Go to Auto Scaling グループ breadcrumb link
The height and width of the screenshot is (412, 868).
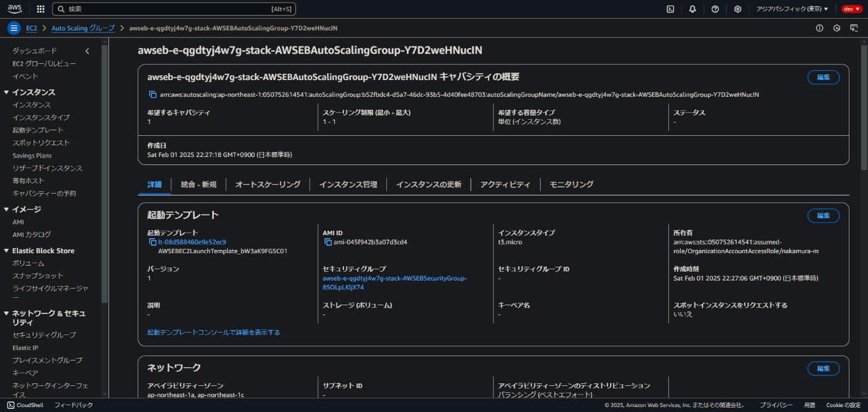click(x=83, y=29)
